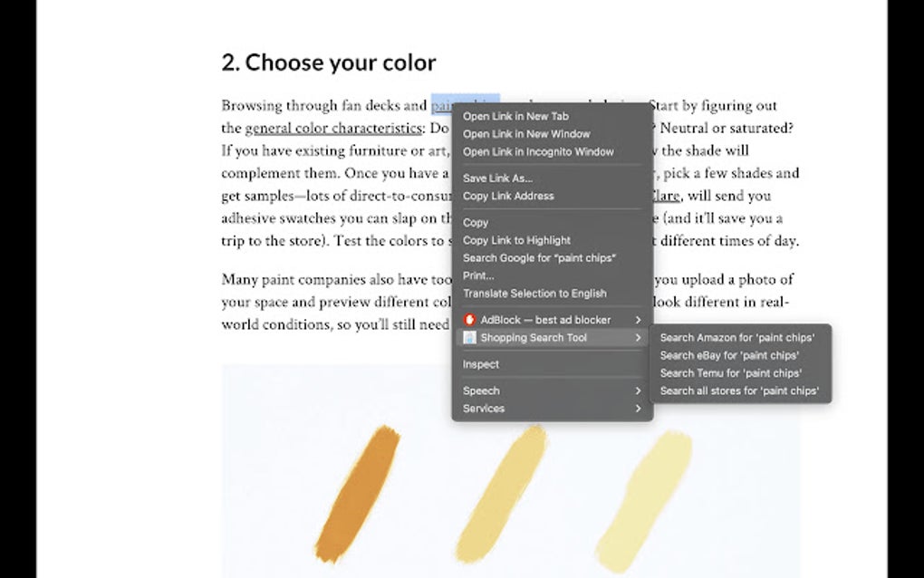Open the general color characteristics link
The width and height of the screenshot is (924, 578).
tap(333, 128)
